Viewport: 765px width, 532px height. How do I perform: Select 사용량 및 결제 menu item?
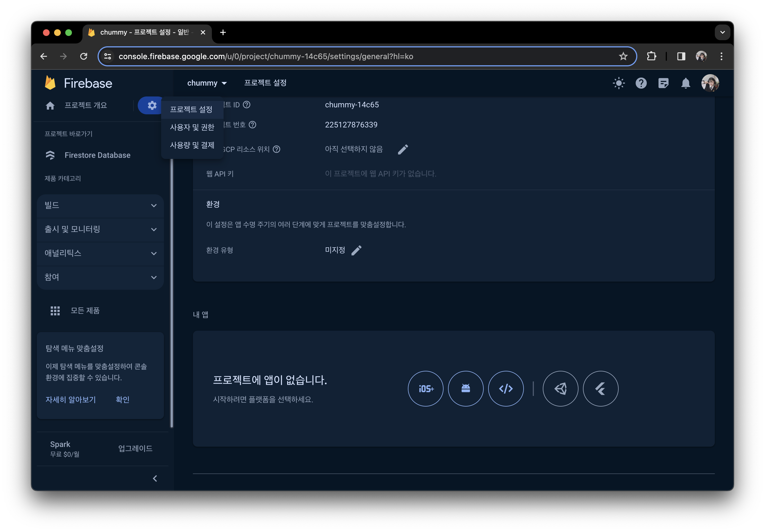(192, 145)
